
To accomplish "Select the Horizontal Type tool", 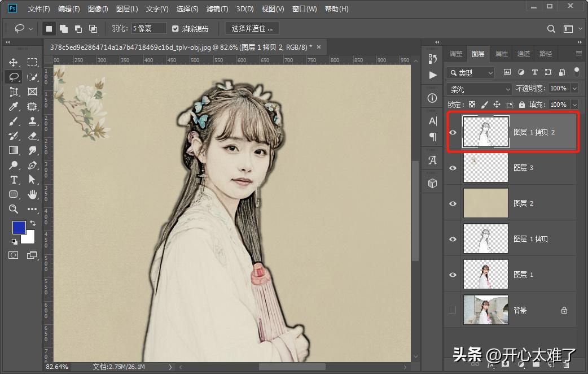I will click(x=13, y=180).
